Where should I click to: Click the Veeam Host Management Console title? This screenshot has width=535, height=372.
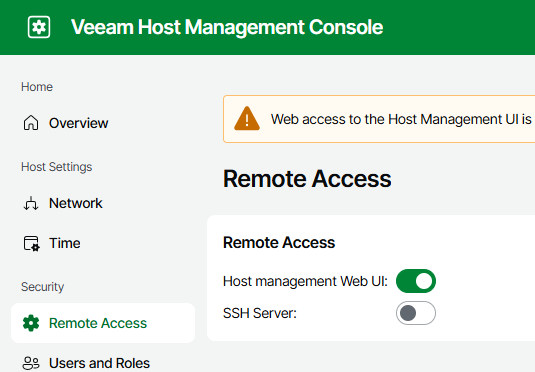pos(227,27)
